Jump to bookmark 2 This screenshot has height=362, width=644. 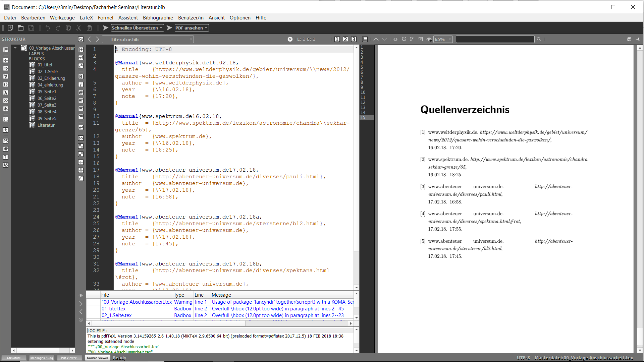[x=345, y=39]
